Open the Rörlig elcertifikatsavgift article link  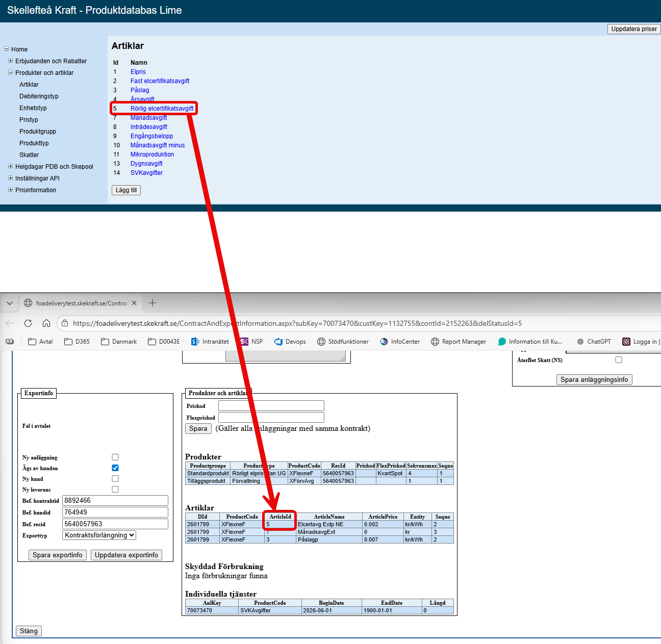[x=162, y=109]
